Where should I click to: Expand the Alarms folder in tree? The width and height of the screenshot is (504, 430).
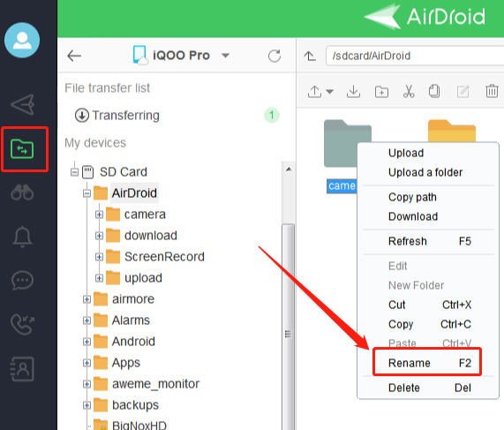coord(87,321)
